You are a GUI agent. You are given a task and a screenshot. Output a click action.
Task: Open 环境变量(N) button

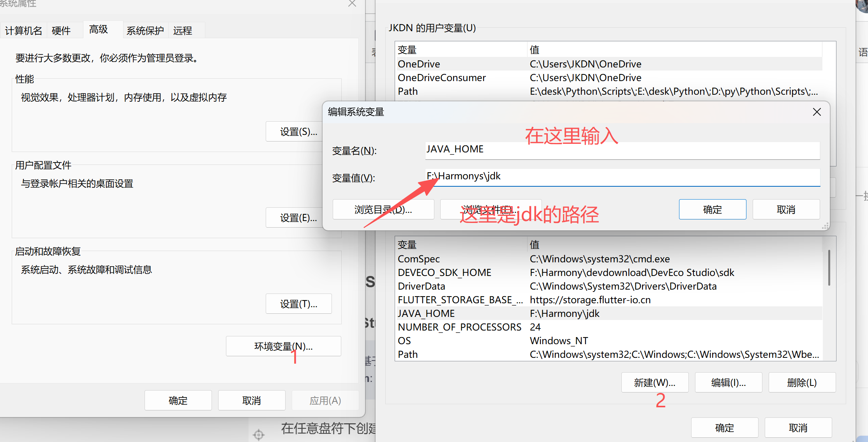(x=283, y=346)
